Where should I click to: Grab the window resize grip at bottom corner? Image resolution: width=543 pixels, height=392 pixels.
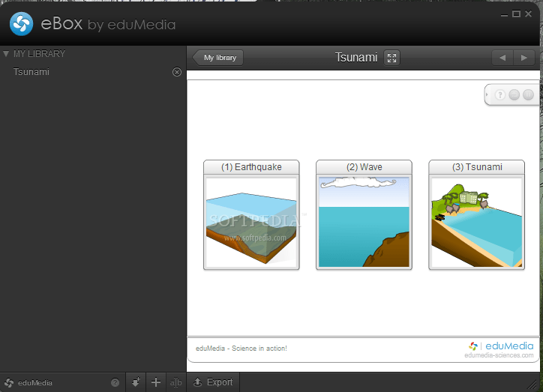pyautogui.click(x=531, y=385)
